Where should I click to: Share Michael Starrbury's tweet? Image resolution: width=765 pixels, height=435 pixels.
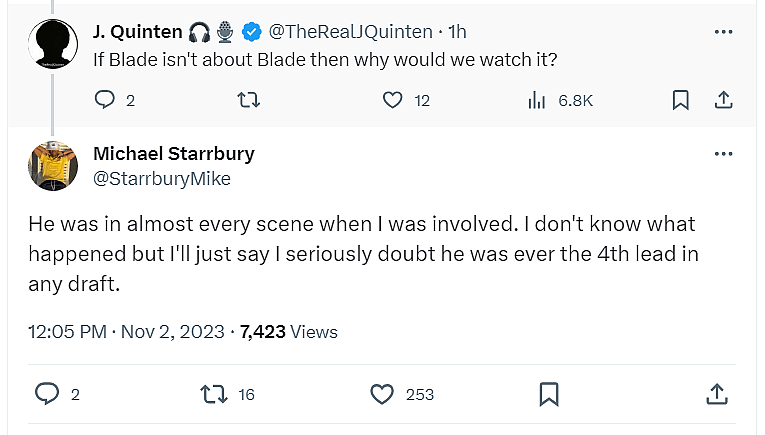(x=717, y=394)
